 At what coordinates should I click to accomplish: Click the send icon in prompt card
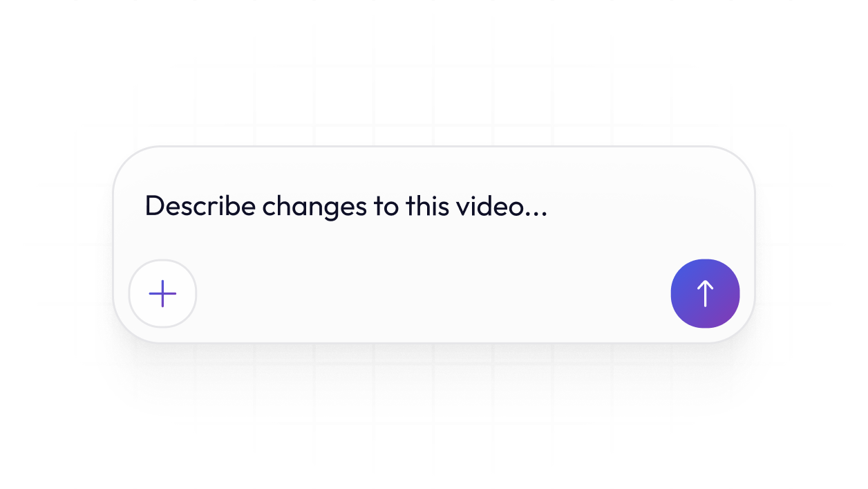705,294
